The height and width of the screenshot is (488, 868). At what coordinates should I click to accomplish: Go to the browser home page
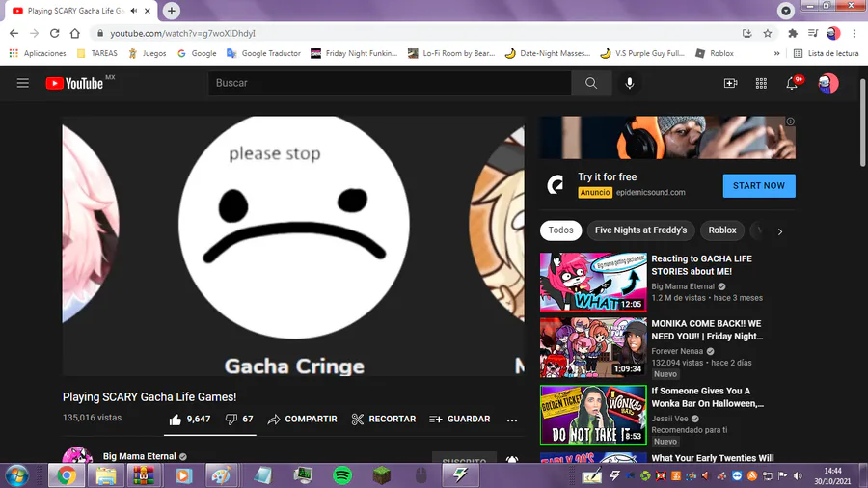(x=74, y=33)
